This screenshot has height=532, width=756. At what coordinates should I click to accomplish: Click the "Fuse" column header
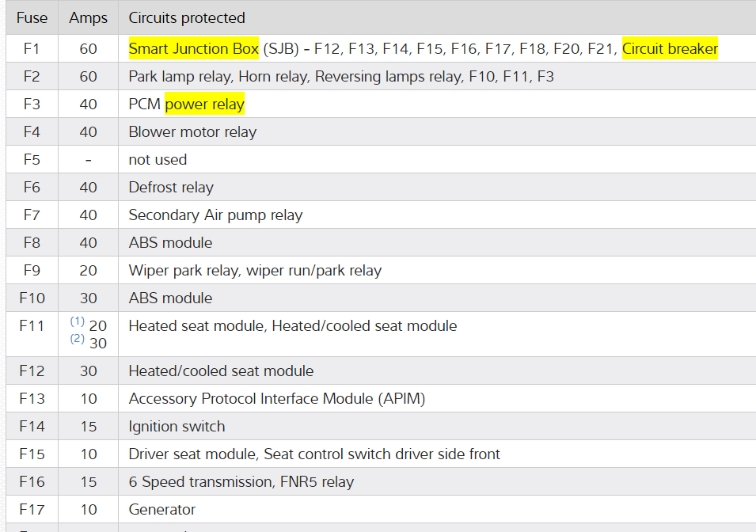pos(32,17)
